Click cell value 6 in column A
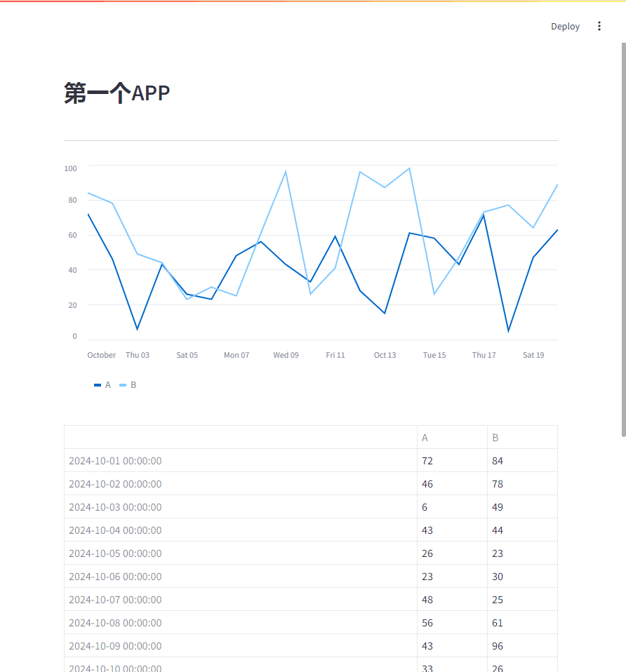The image size is (626, 672). tap(452, 507)
